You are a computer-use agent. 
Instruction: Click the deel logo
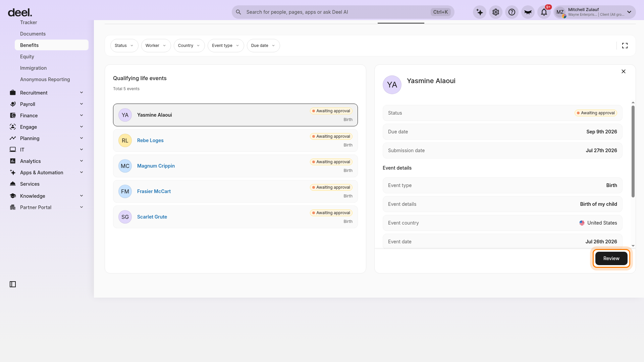click(x=20, y=12)
